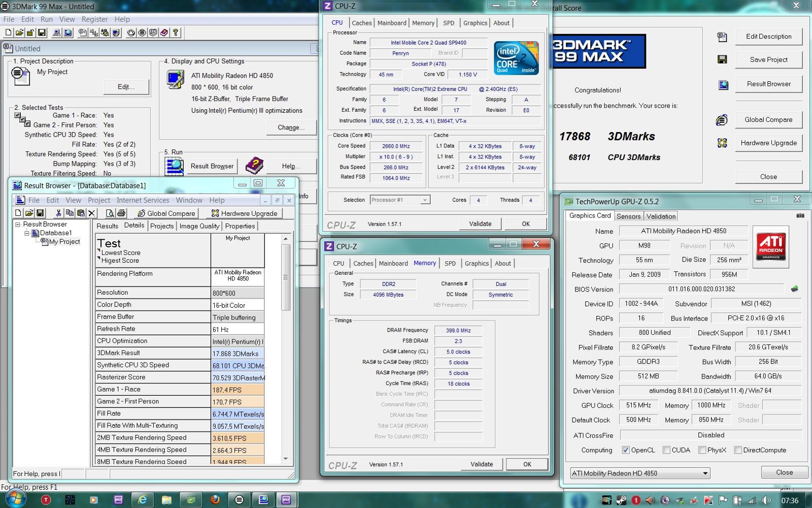Toggle the DirectCompute checkbox in GPU-Z
812x508 pixels.
pyautogui.click(x=738, y=450)
